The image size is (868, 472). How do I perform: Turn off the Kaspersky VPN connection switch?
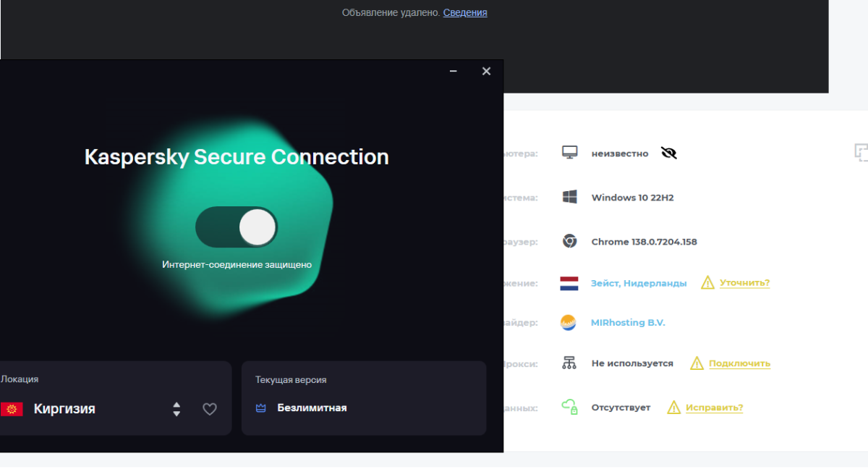point(237,227)
